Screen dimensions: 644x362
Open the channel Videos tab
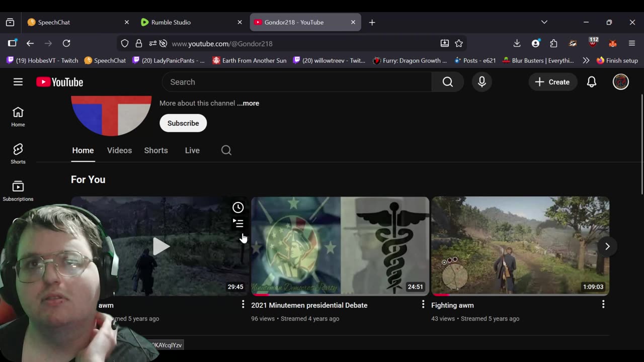119,150
